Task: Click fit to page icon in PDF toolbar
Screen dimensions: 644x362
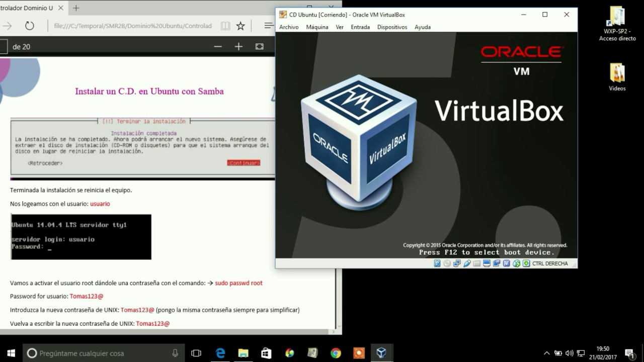Action: click(259, 46)
